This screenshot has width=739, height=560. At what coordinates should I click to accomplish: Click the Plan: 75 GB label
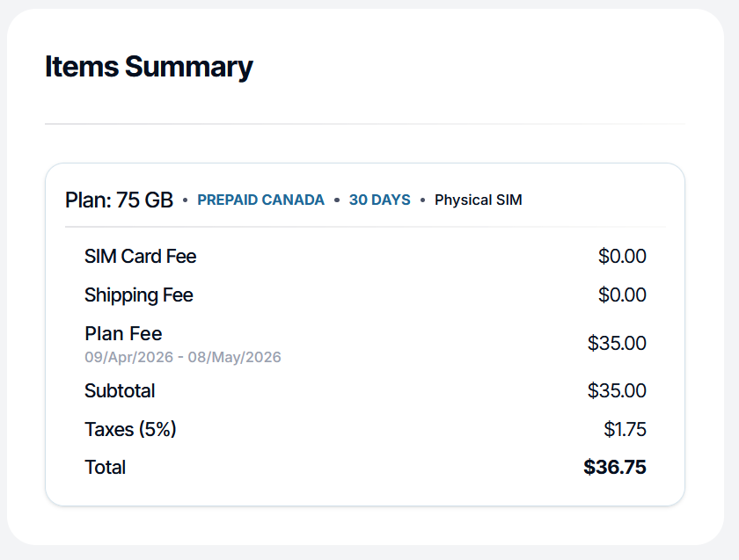(x=119, y=200)
